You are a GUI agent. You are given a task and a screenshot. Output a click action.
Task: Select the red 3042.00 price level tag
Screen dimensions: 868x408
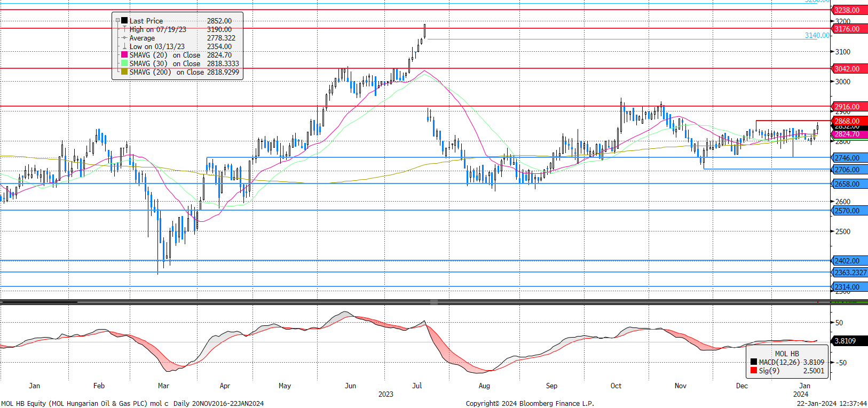[850, 69]
